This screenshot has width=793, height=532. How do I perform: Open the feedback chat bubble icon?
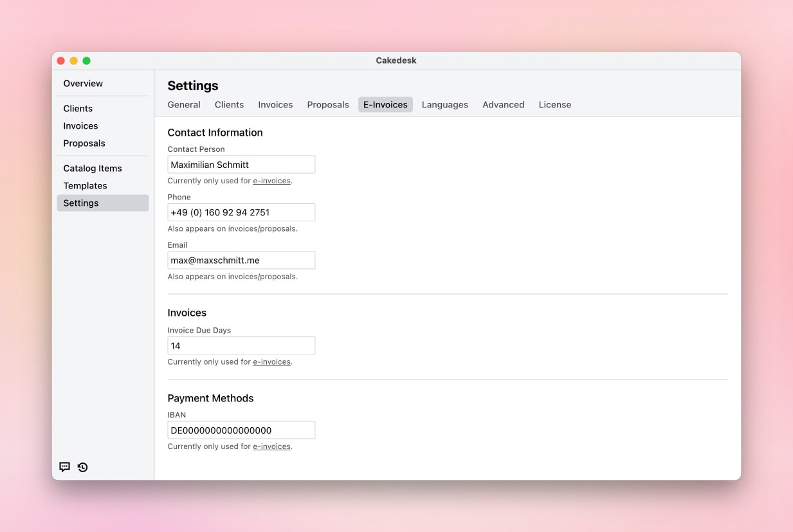tap(64, 467)
